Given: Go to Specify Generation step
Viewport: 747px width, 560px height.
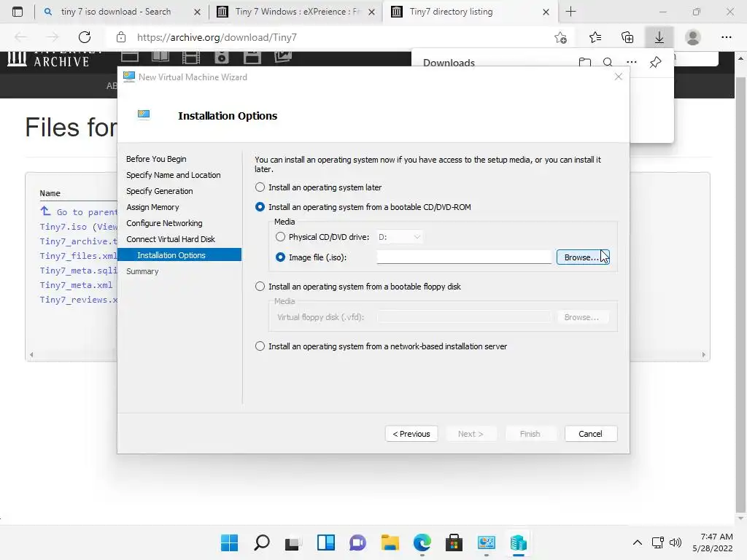Looking at the screenshot, I should click(x=160, y=191).
